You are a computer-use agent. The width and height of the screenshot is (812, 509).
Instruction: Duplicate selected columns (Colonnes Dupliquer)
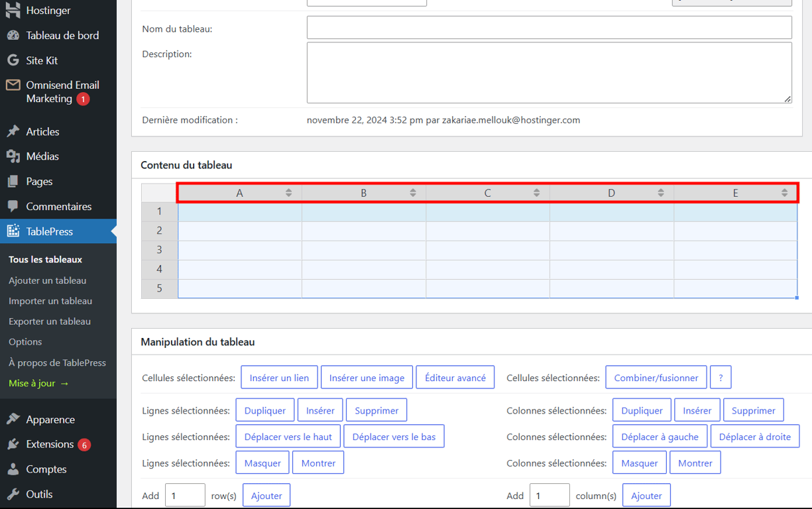coord(642,410)
